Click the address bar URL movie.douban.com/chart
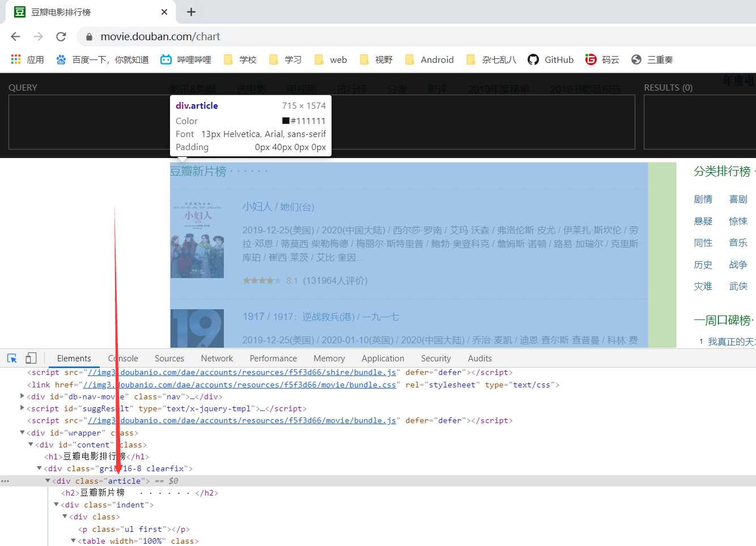The height and width of the screenshot is (546, 756). [x=160, y=37]
